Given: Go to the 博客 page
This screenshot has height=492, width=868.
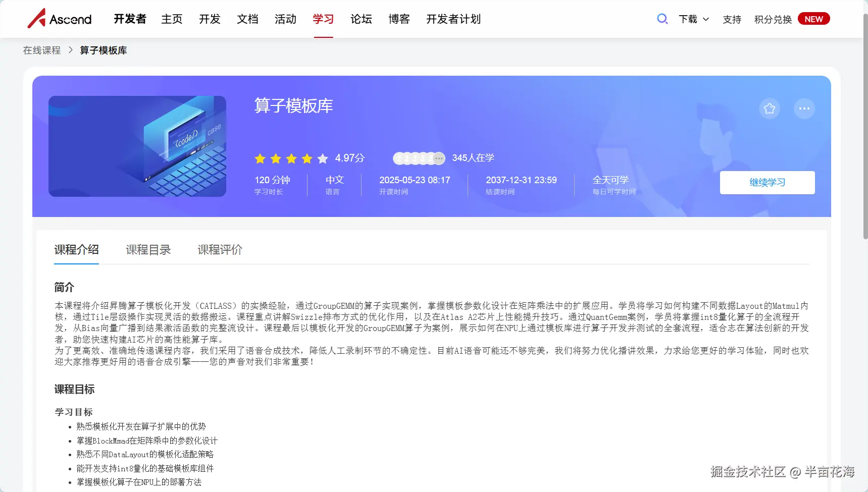Looking at the screenshot, I should [x=399, y=19].
